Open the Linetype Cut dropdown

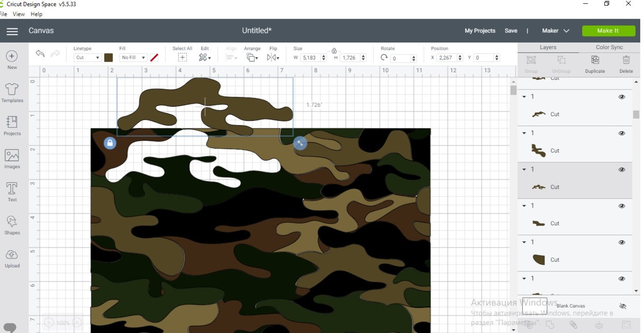tap(87, 58)
